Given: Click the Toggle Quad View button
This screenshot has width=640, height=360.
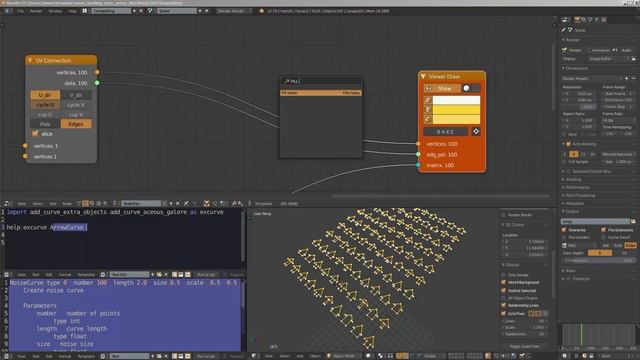Looking at the screenshot, I should tap(524, 347).
